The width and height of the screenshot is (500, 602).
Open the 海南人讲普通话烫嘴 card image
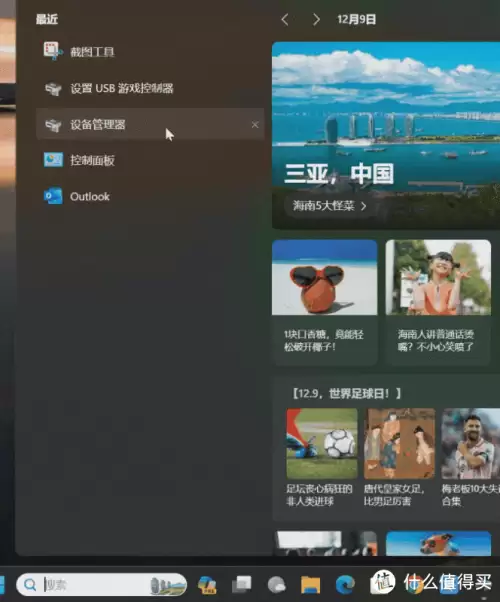tap(438, 278)
